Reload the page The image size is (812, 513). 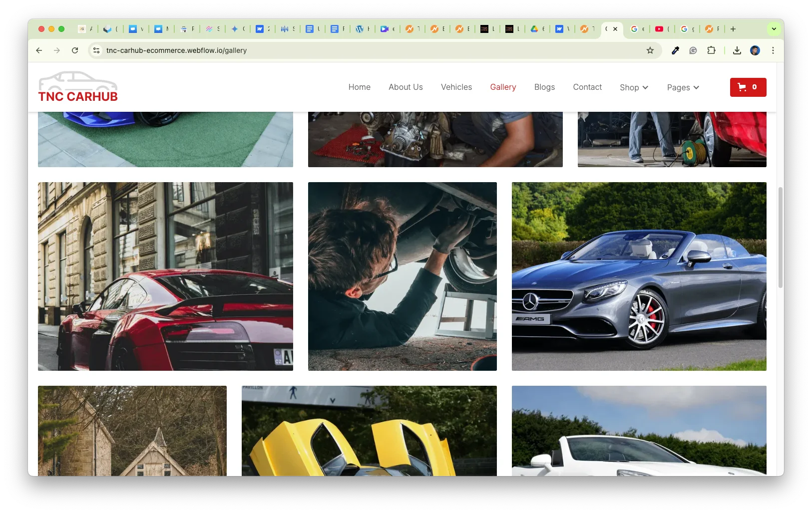point(75,50)
